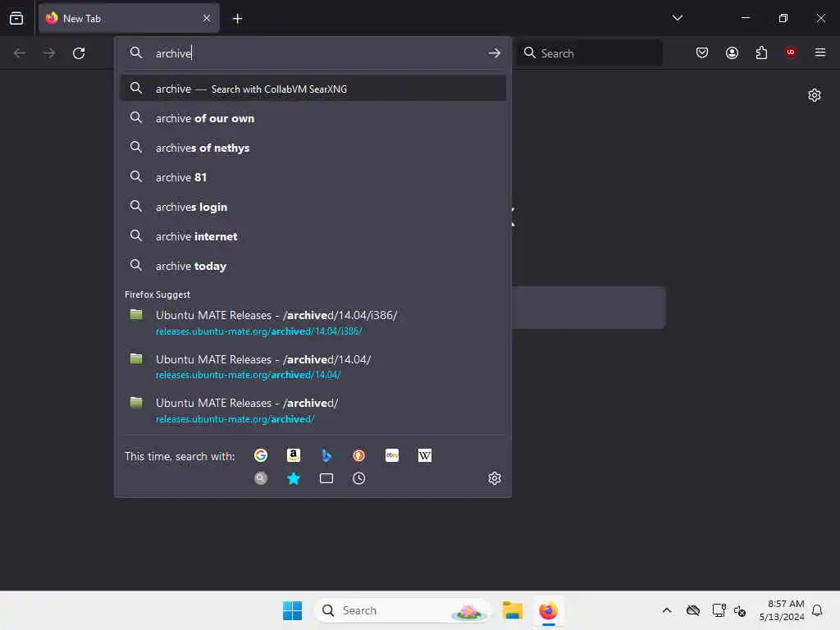
Task: Open a new tab with plus button
Action: [237, 19]
